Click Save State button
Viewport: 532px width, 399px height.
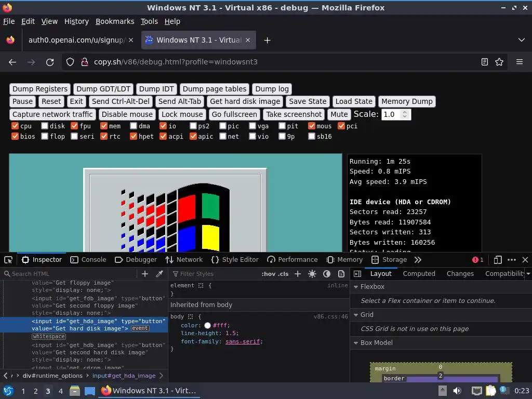(308, 101)
